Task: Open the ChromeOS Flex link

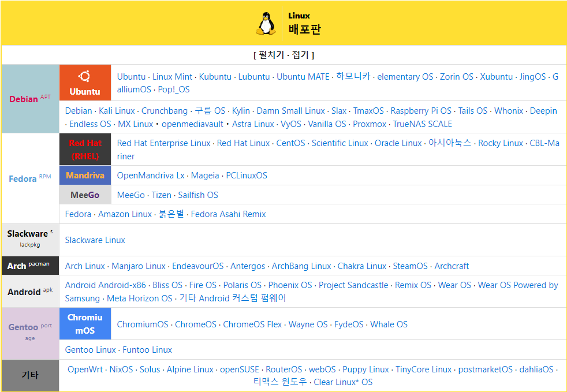Action: point(252,324)
